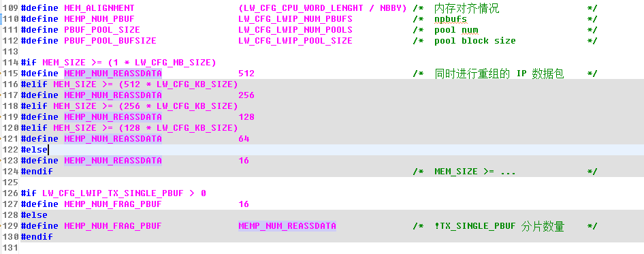The height and width of the screenshot is (254, 644).
Task: Click MEM_SIZE on line 120
Action: tap(75, 128)
